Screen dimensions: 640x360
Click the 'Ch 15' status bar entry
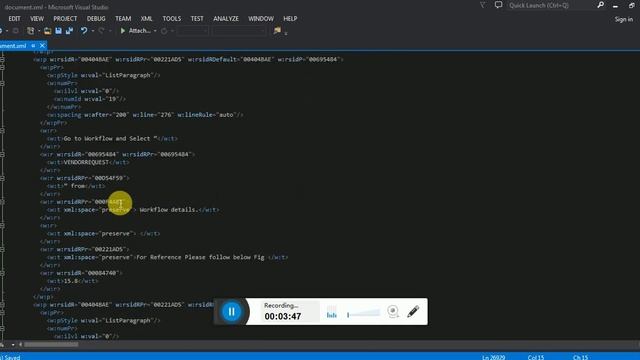click(580, 357)
